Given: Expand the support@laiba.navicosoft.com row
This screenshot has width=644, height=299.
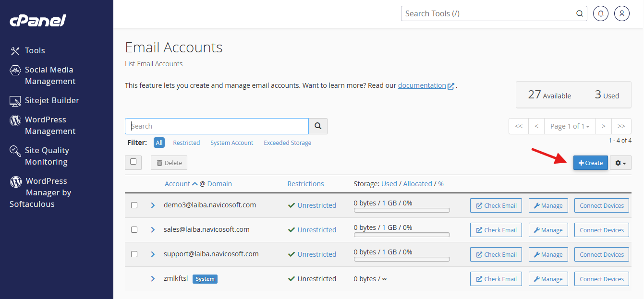Looking at the screenshot, I should (153, 254).
